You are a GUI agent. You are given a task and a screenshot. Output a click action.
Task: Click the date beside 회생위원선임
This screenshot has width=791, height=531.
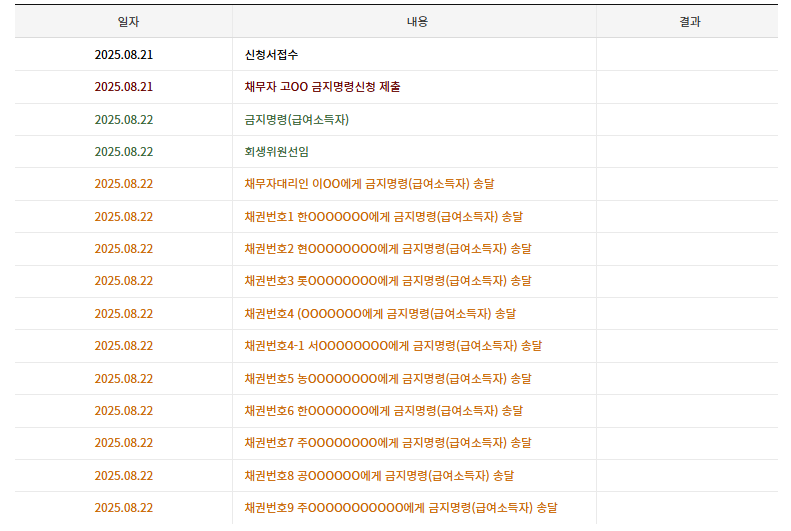pyautogui.click(x=124, y=152)
